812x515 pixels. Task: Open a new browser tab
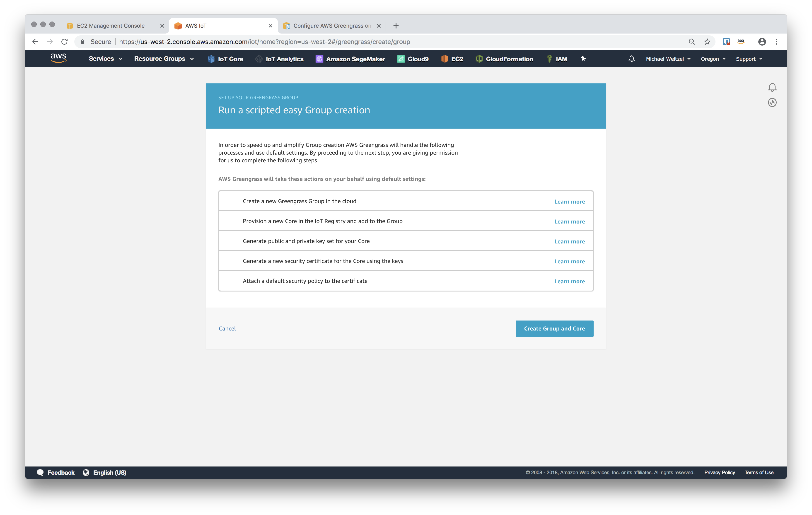coord(396,26)
